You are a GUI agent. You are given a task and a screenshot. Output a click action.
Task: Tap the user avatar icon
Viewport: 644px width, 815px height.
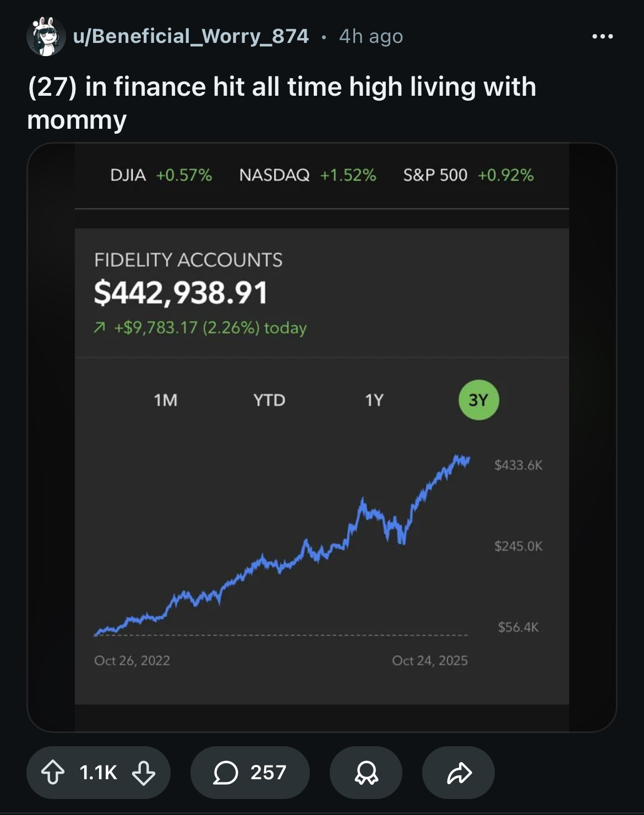46,36
